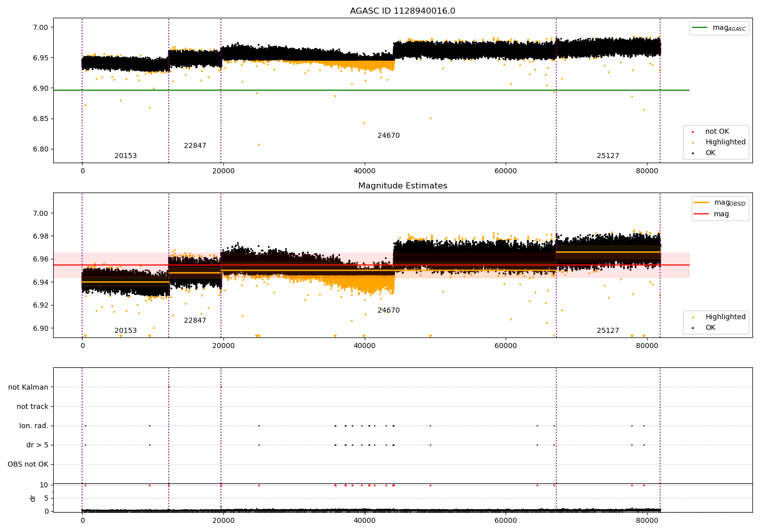
Task: Click obsid label 20153 in the top plot
Action: coord(126,156)
